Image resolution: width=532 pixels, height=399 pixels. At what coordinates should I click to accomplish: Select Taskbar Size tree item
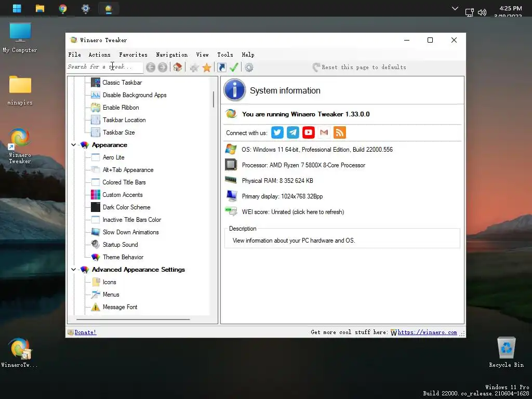click(119, 132)
